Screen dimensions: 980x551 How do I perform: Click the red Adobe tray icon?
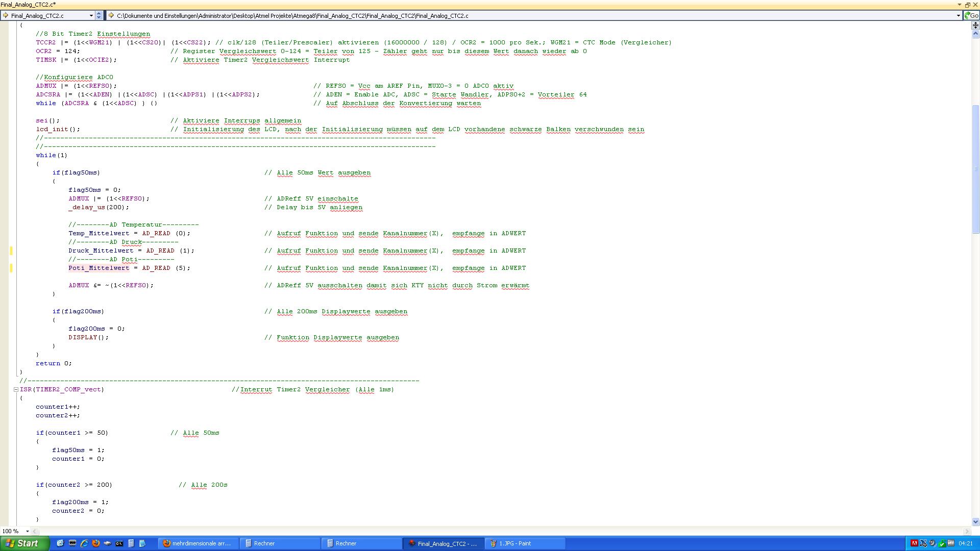click(x=914, y=543)
